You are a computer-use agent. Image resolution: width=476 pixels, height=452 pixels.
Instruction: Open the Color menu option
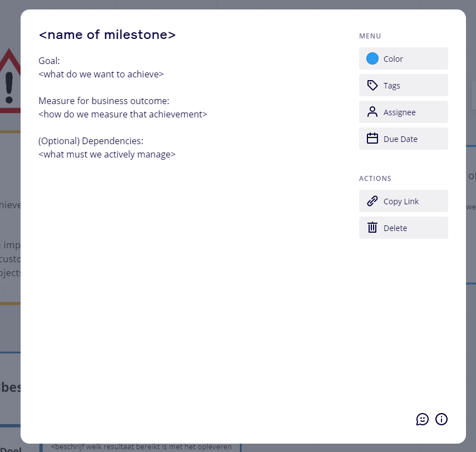pyautogui.click(x=403, y=58)
